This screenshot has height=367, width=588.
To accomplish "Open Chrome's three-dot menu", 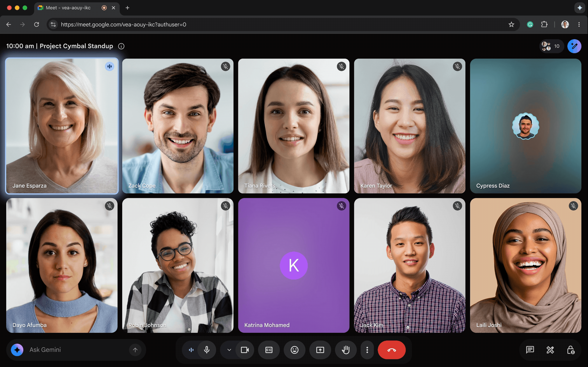I will point(579,24).
